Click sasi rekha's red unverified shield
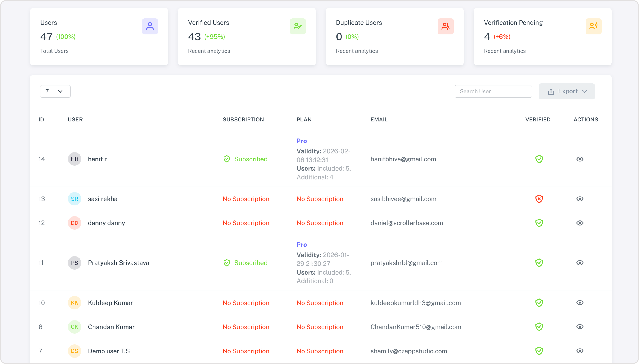 coord(539,199)
